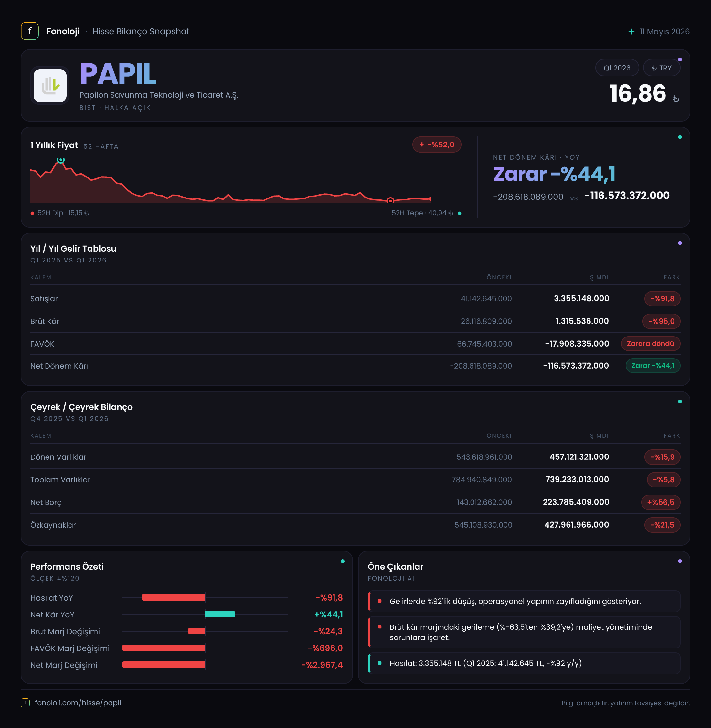Click the "Öne Çıkanlar" heading
711x728 pixels.
point(396,567)
